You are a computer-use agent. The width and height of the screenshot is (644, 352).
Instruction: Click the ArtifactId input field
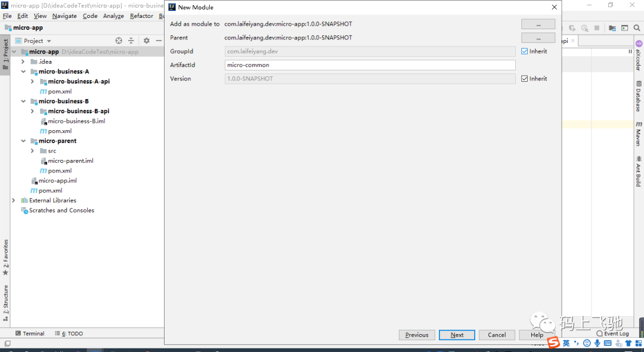(x=370, y=65)
